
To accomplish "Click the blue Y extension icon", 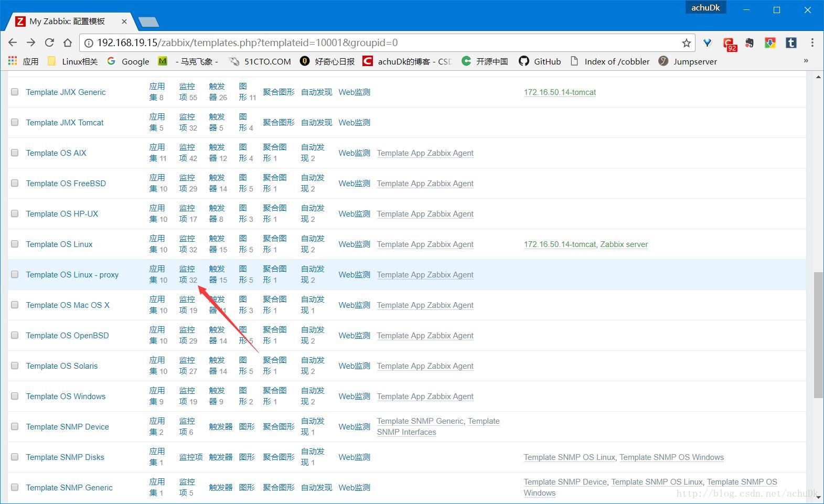I will [707, 43].
